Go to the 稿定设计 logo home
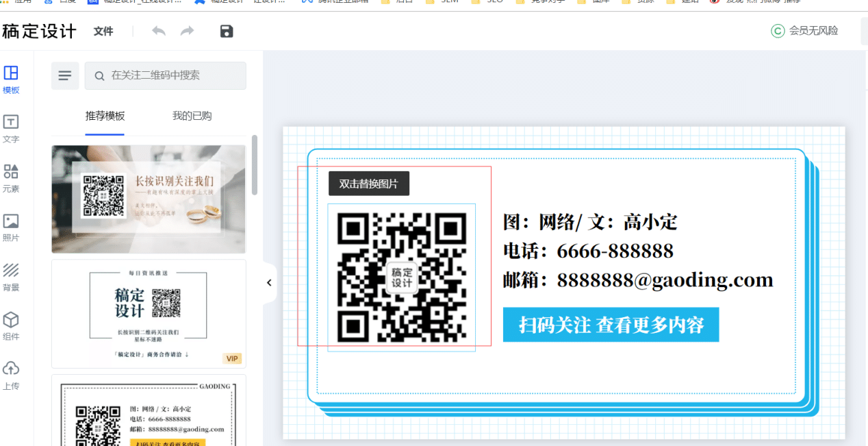The image size is (868, 446). (x=40, y=31)
